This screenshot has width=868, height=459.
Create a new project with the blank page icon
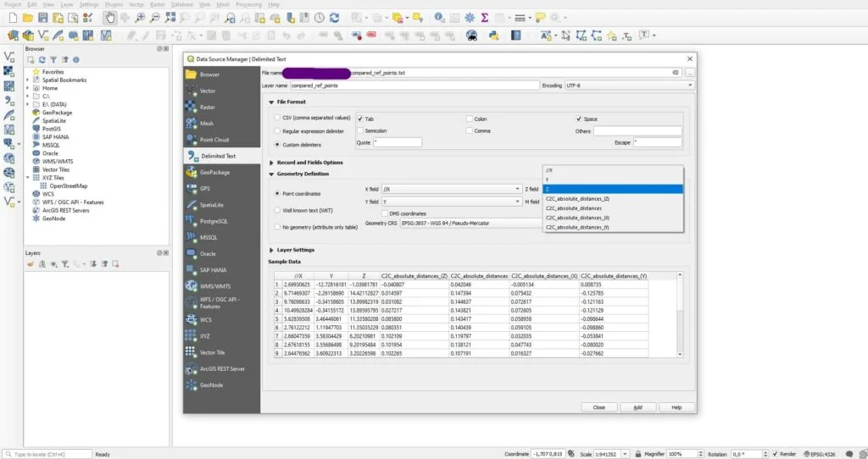13,18
